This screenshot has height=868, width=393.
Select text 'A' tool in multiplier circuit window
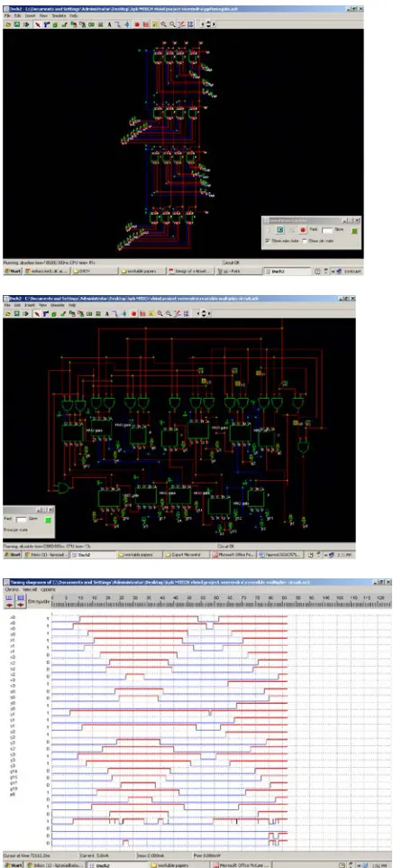pyautogui.click(x=106, y=313)
